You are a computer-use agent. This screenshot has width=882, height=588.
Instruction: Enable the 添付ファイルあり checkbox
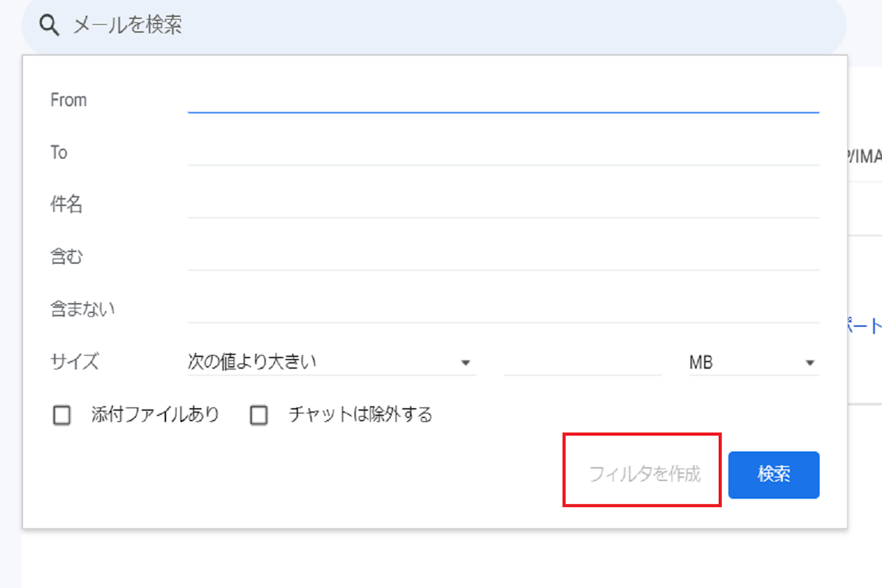62,415
